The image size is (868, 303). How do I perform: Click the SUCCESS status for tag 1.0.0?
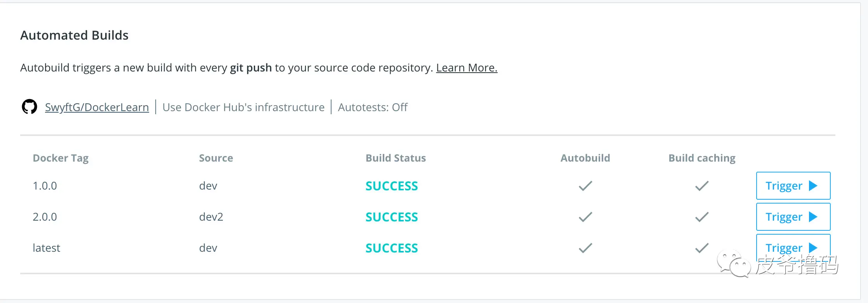point(392,186)
